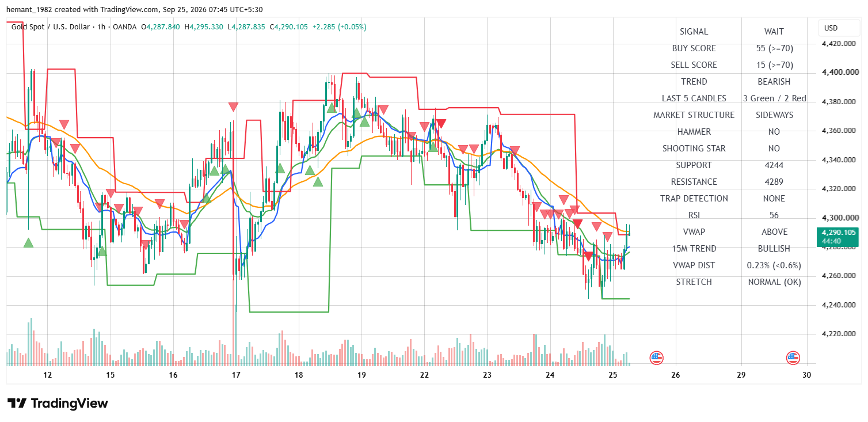Click the BUY SCORE value 55 (>=70)
Image resolution: width=868 pixels, height=422 pixels.
774,48
